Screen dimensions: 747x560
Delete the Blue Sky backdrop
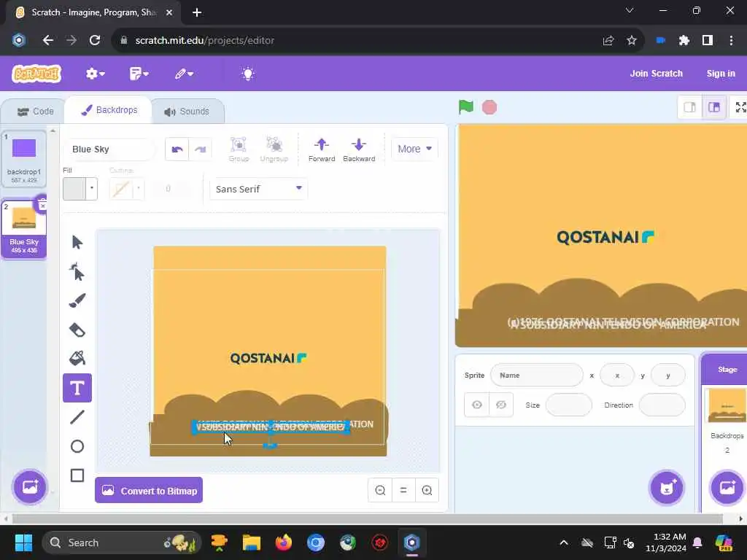tap(42, 205)
